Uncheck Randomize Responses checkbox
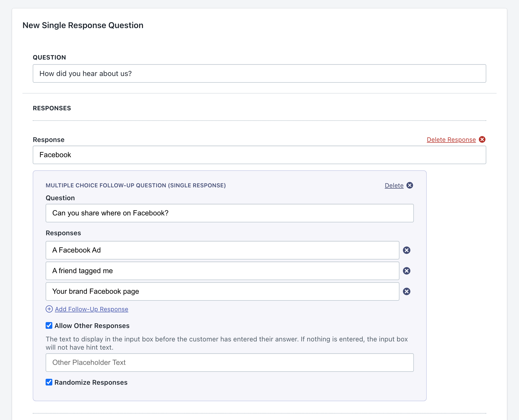519x420 pixels. click(49, 382)
